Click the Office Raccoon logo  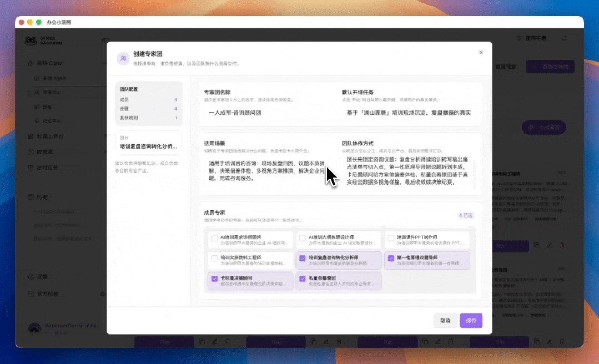(43, 41)
